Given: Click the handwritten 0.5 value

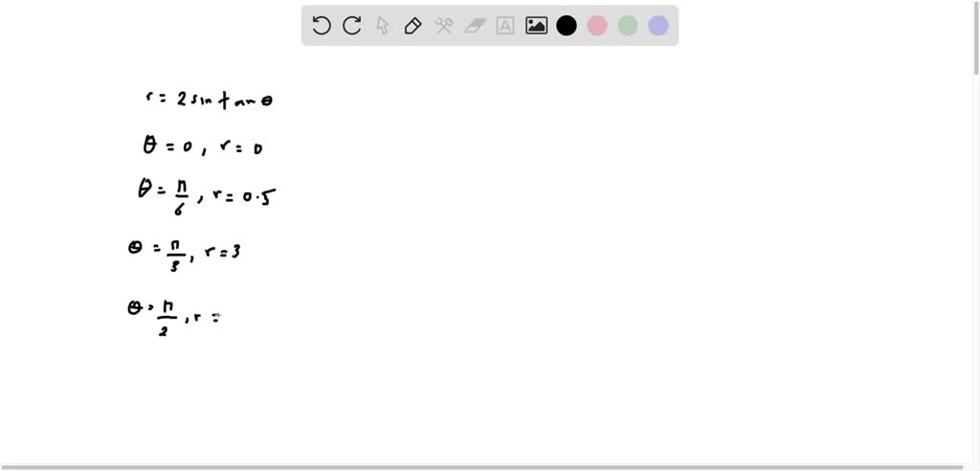Looking at the screenshot, I should pos(259,197).
